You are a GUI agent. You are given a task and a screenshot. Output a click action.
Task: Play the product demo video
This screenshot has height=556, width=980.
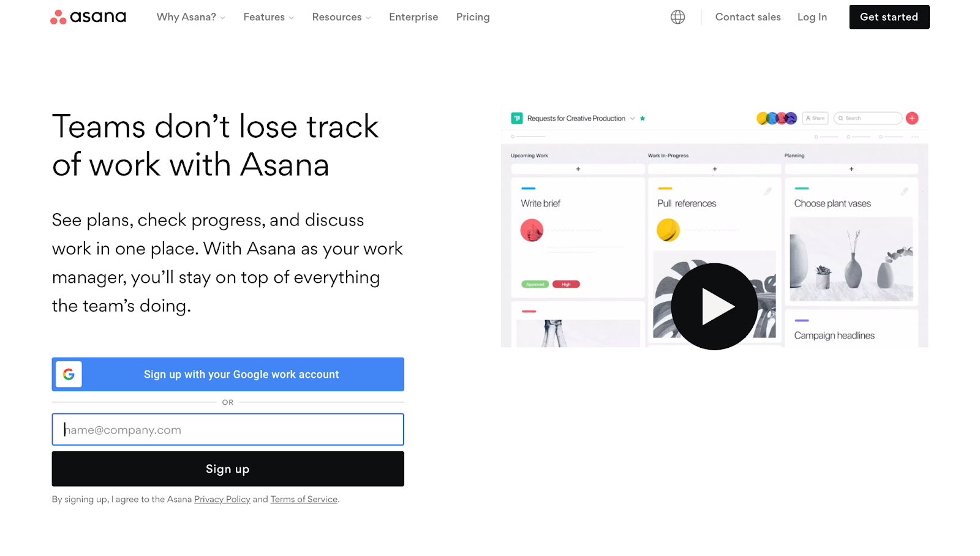pos(714,306)
